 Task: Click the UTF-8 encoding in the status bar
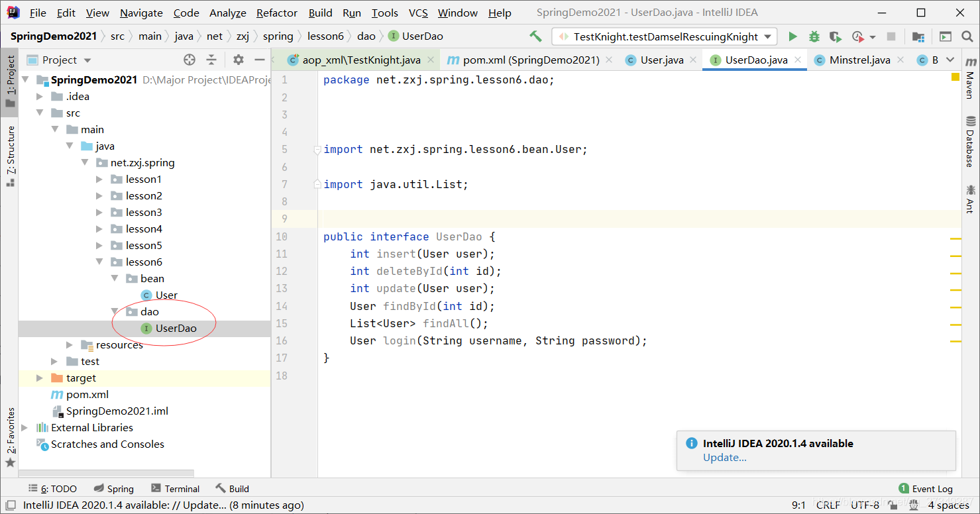pos(865,505)
